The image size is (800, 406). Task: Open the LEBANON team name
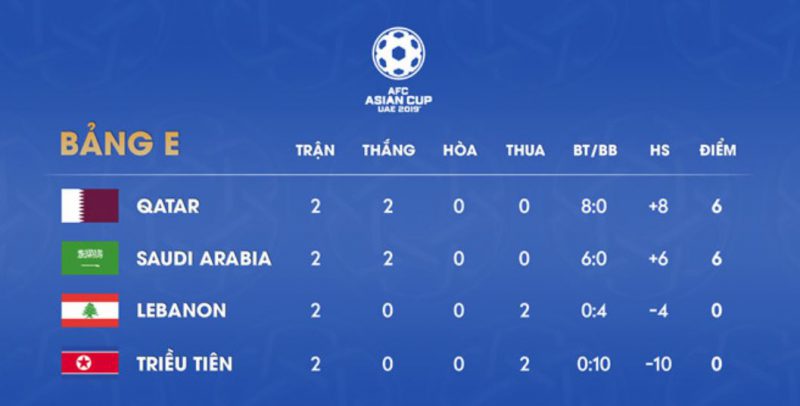(181, 311)
